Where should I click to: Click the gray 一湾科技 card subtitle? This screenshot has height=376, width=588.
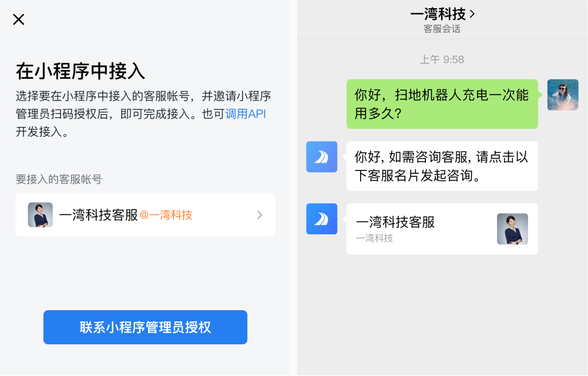coord(374,238)
